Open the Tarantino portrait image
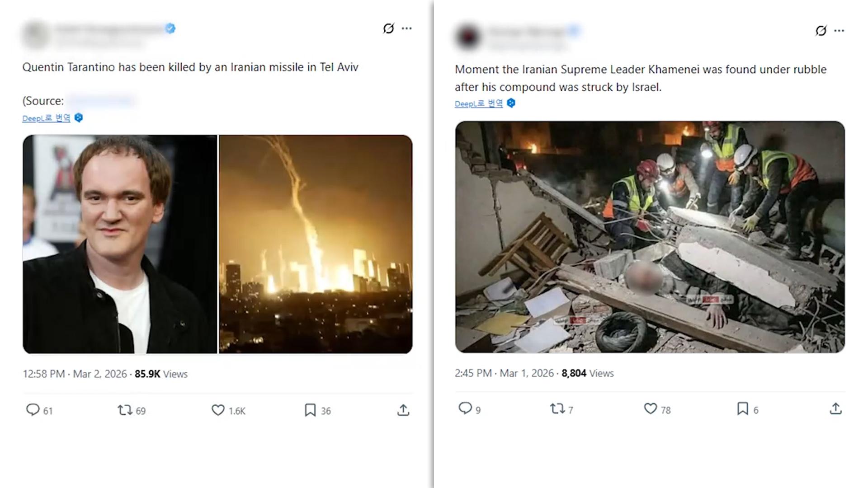 coord(120,244)
